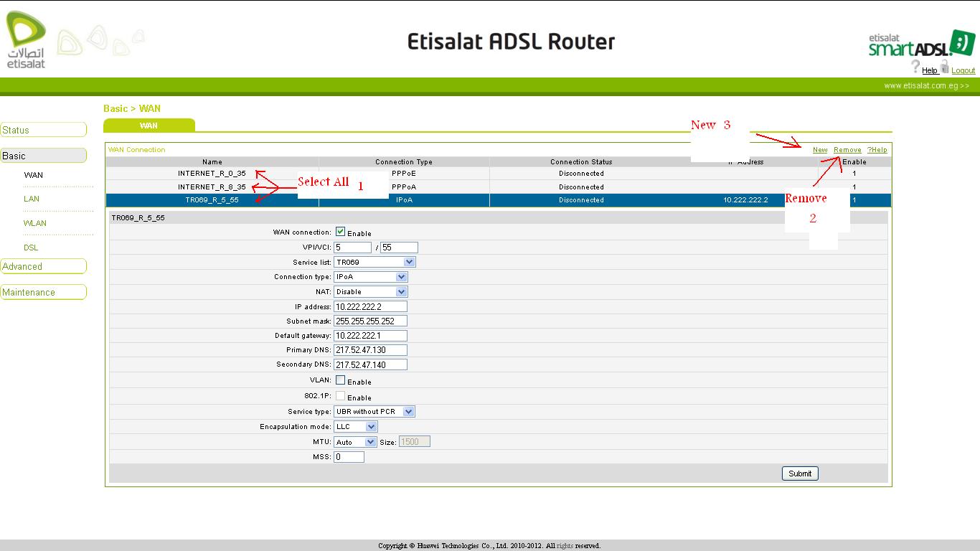980x551 pixels.
Task: Select the TR069_R_5_55 connection row
Action: [499, 200]
